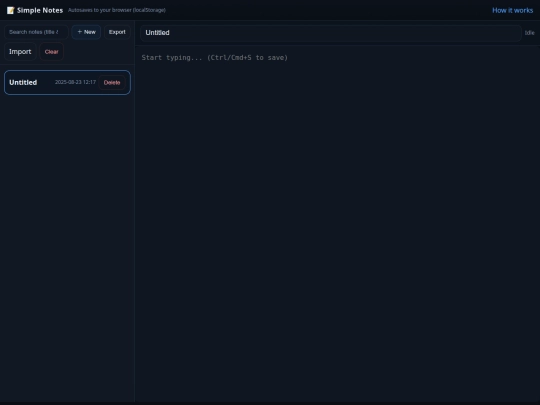Viewport: 540px width, 405px height.
Task: Create a note with the New button
Action: (x=86, y=32)
